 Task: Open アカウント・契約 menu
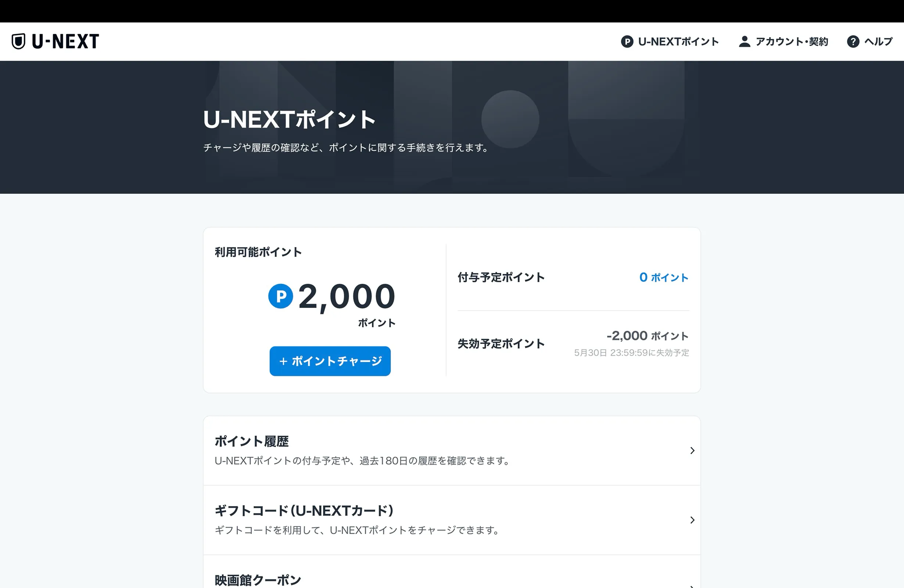(x=783, y=42)
